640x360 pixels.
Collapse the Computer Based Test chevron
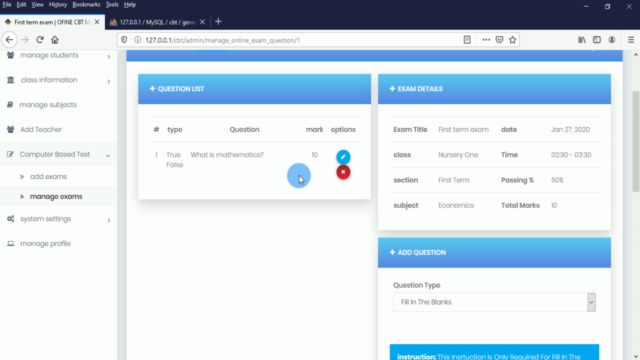click(x=108, y=156)
